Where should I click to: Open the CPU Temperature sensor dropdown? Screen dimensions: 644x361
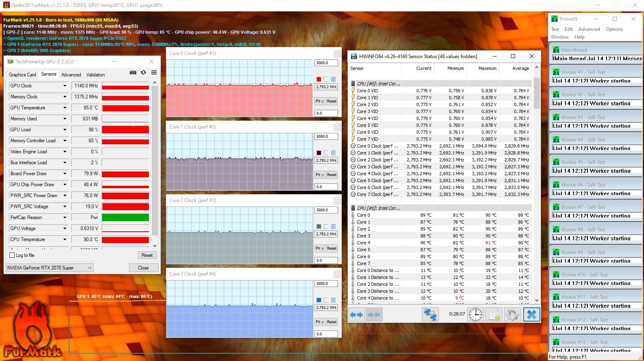click(x=65, y=239)
